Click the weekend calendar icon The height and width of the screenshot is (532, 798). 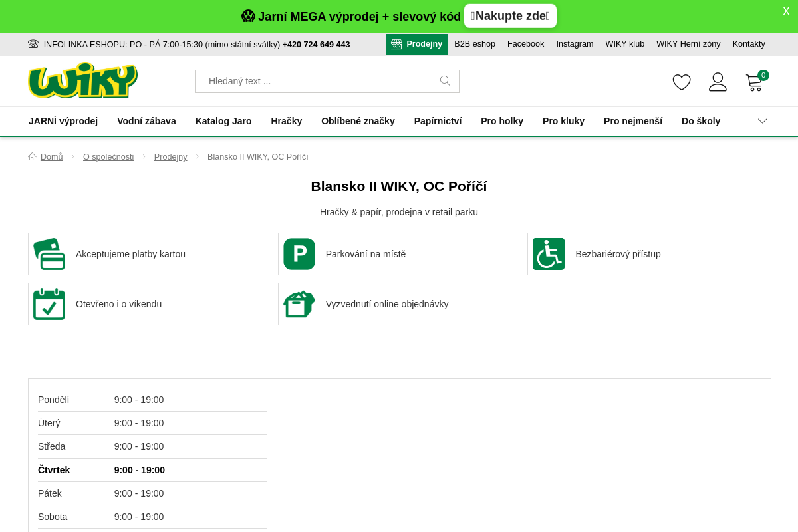click(x=49, y=304)
